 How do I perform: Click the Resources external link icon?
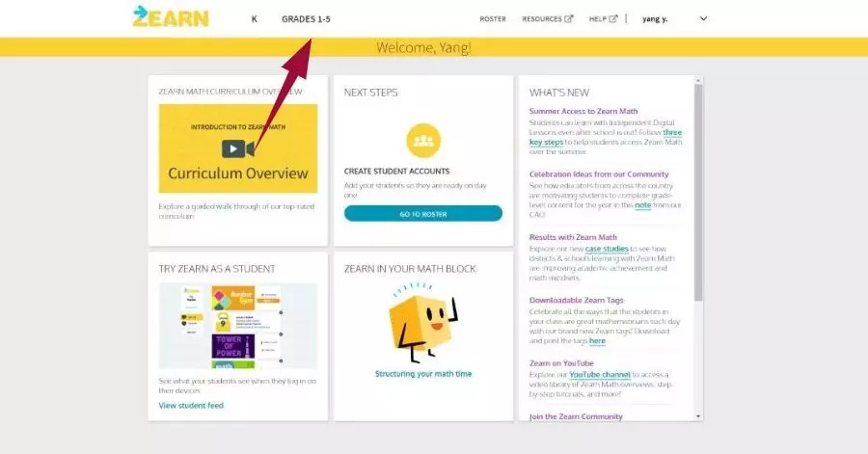coord(568,19)
